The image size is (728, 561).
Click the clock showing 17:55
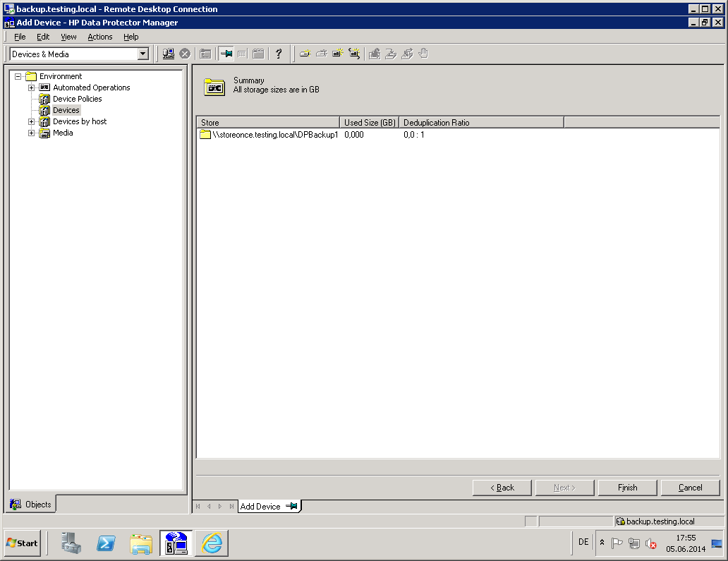(x=686, y=538)
